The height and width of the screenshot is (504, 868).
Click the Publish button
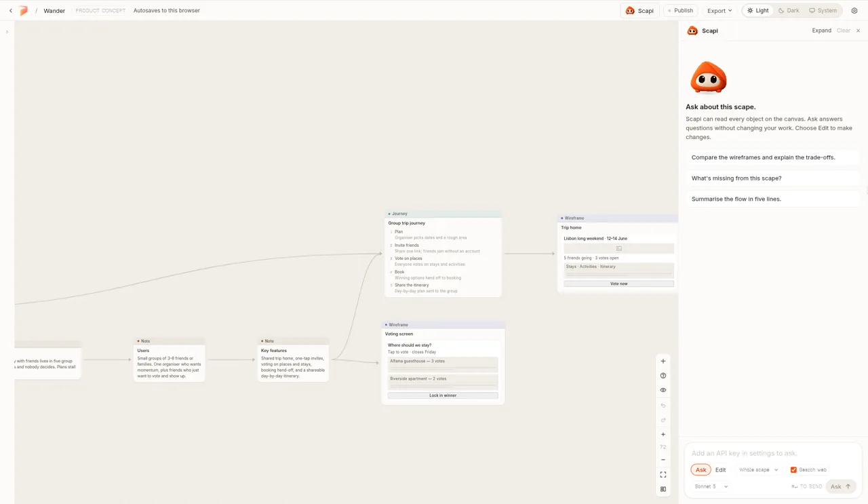(x=680, y=11)
